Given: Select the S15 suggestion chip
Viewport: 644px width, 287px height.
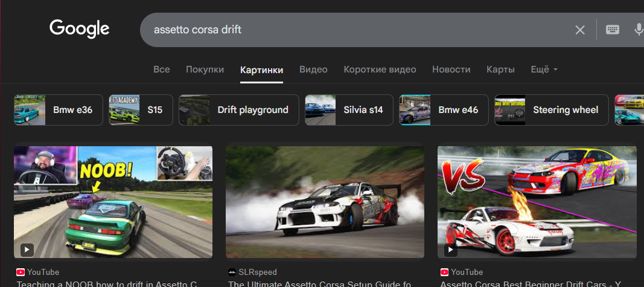Looking at the screenshot, I should (141, 110).
